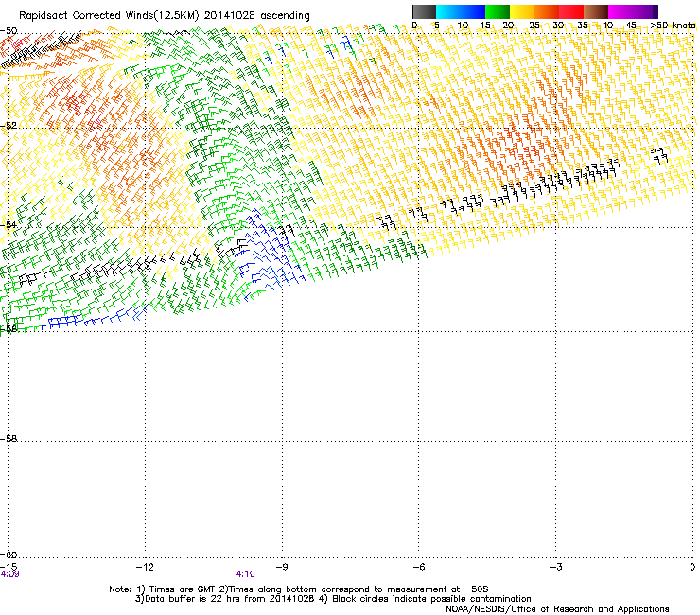Image resolution: width=700 pixels, height=615 pixels.
Task: Click the purple 4:10 time stamp
Action: (x=246, y=574)
